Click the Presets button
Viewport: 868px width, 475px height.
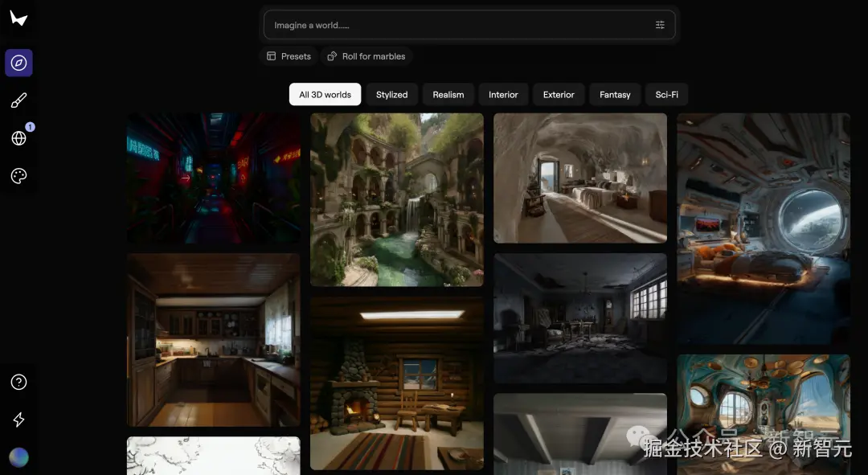(289, 56)
